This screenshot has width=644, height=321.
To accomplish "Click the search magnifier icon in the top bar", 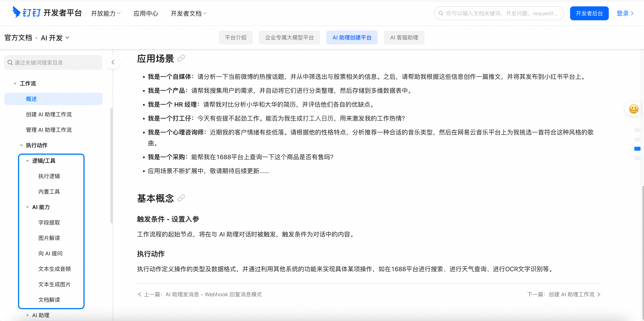I will pos(441,14).
